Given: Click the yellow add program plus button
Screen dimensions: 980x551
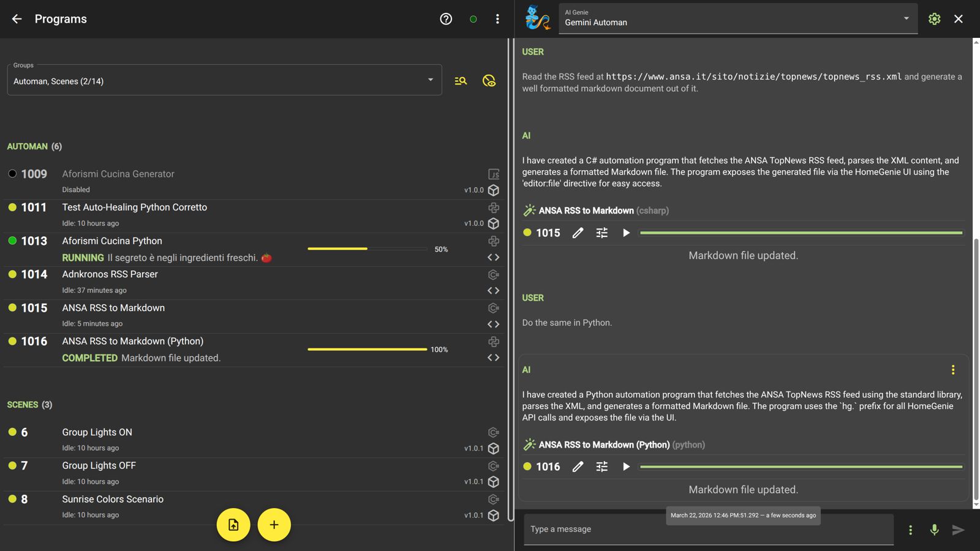Looking at the screenshot, I should (x=274, y=525).
